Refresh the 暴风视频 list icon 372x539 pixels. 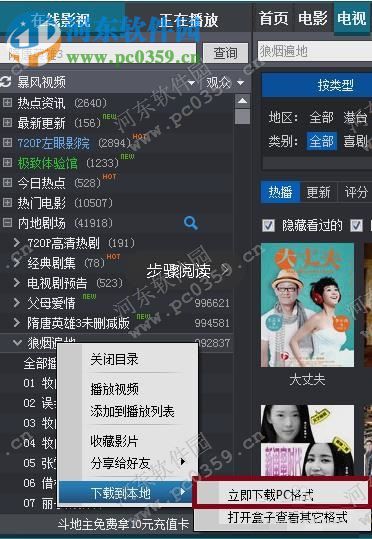click(6, 82)
